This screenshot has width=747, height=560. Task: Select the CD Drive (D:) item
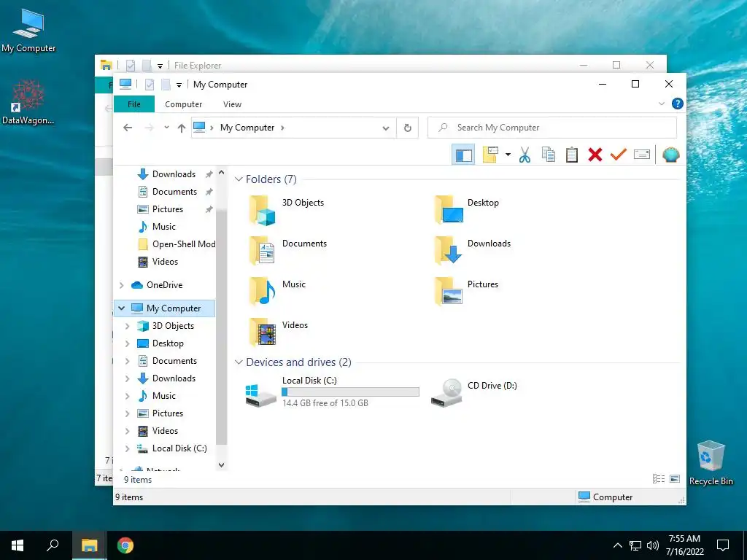474,392
